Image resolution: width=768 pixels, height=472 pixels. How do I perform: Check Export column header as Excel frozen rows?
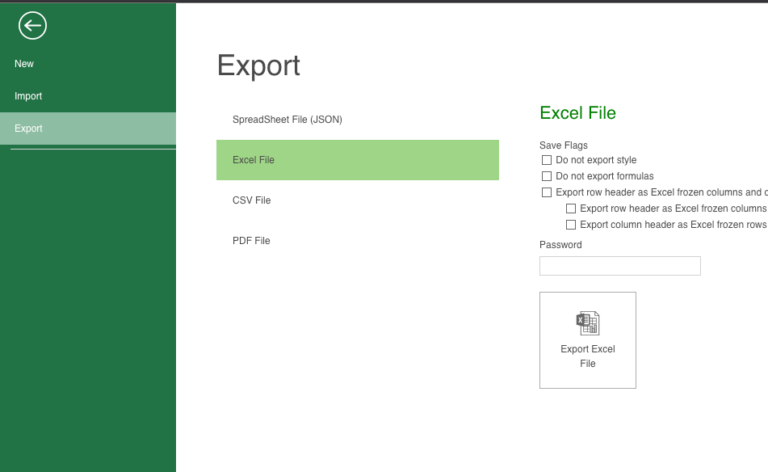(571, 224)
